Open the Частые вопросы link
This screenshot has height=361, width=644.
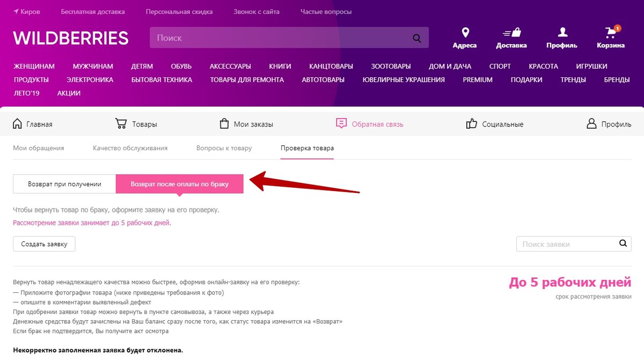coord(326,12)
